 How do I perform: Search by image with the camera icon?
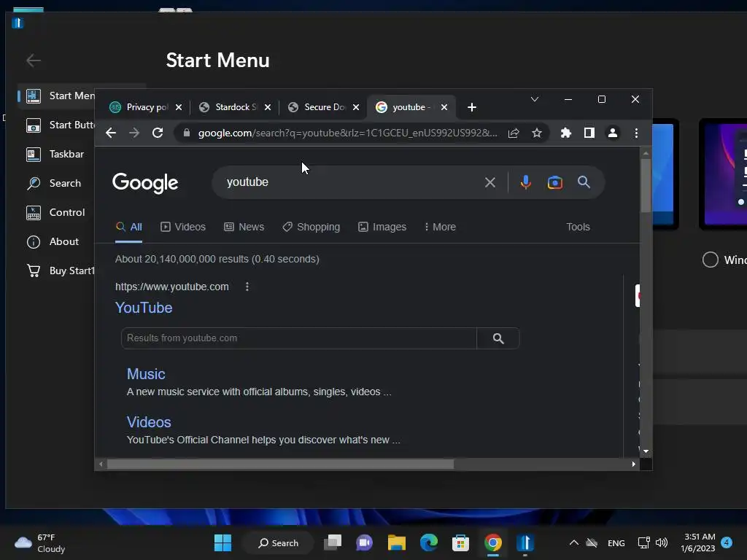(x=555, y=182)
